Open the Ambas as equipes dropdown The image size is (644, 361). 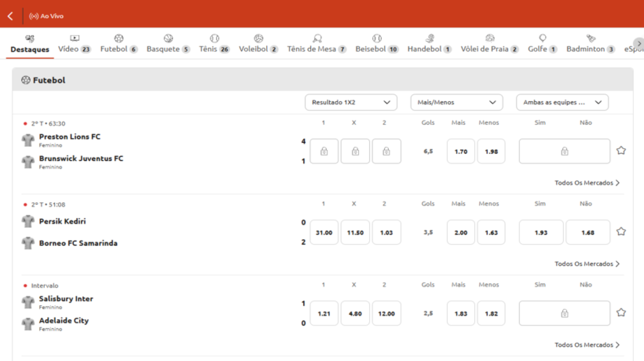point(562,102)
